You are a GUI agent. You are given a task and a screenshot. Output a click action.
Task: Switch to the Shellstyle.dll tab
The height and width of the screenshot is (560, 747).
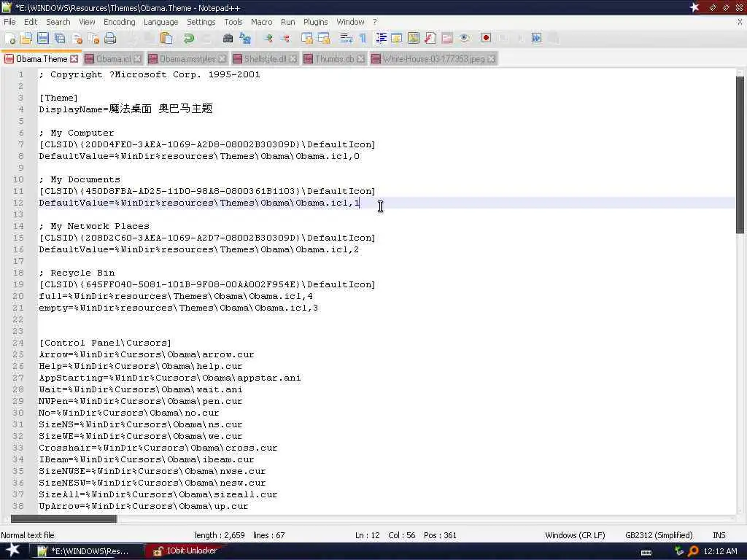(265, 58)
